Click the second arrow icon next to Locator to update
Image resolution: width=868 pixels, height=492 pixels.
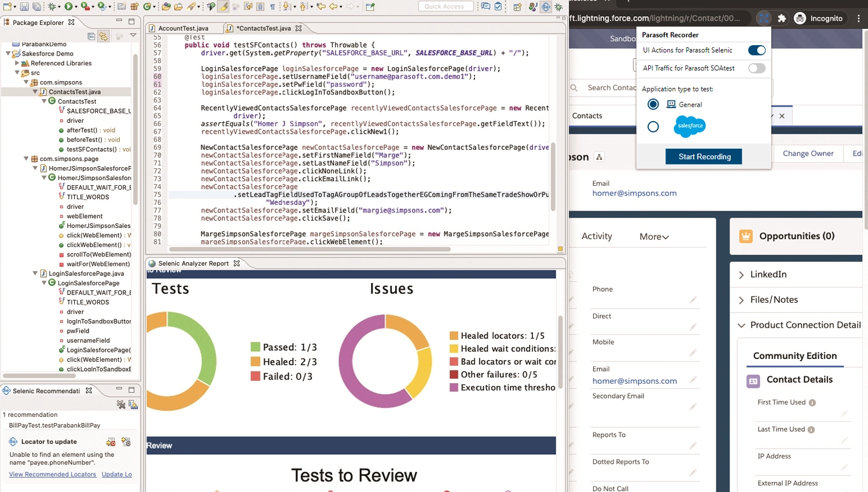[x=126, y=442]
